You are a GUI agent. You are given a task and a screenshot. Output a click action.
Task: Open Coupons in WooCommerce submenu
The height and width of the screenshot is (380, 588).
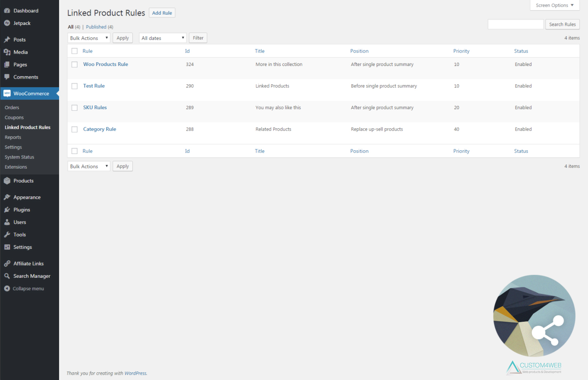click(x=14, y=117)
